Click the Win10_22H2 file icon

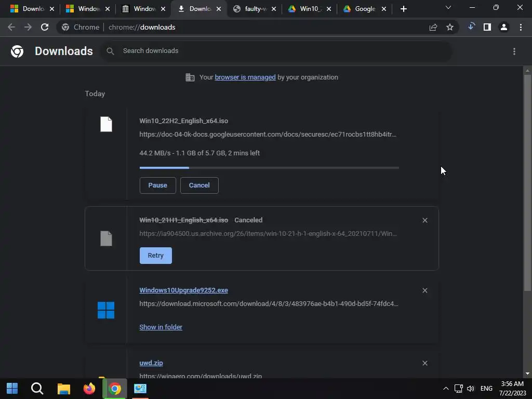tap(106, 124)
